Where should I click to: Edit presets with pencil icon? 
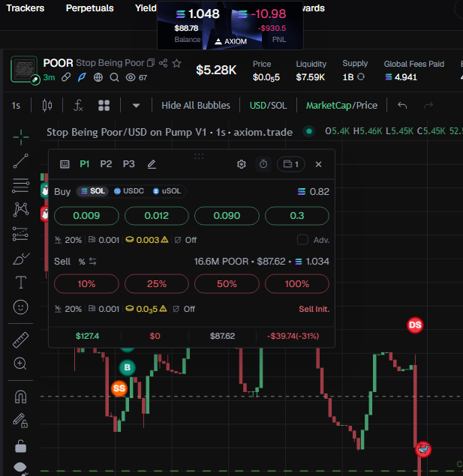click(x=152, y=164)
